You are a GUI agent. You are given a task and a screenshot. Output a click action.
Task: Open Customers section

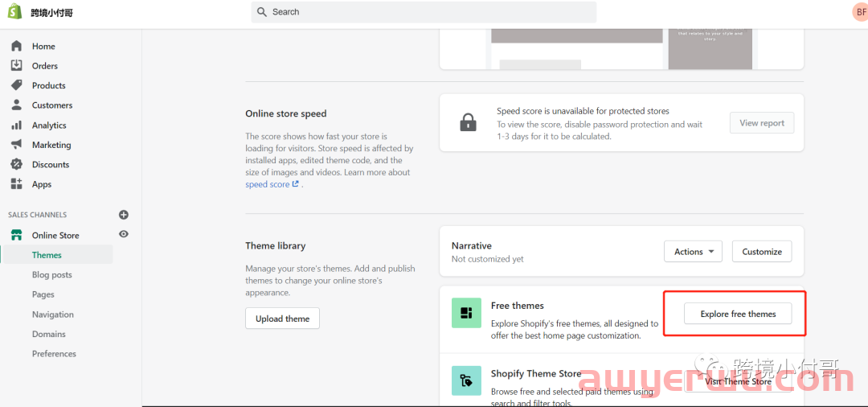click(x=52, y=105)
